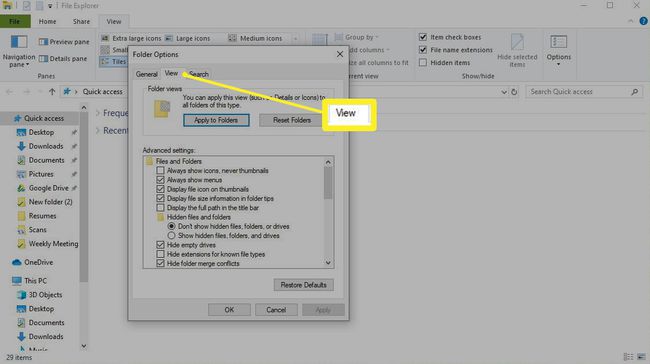
Task: Select Don't show hidden files radio button
Action: click(x=171, y=226)
